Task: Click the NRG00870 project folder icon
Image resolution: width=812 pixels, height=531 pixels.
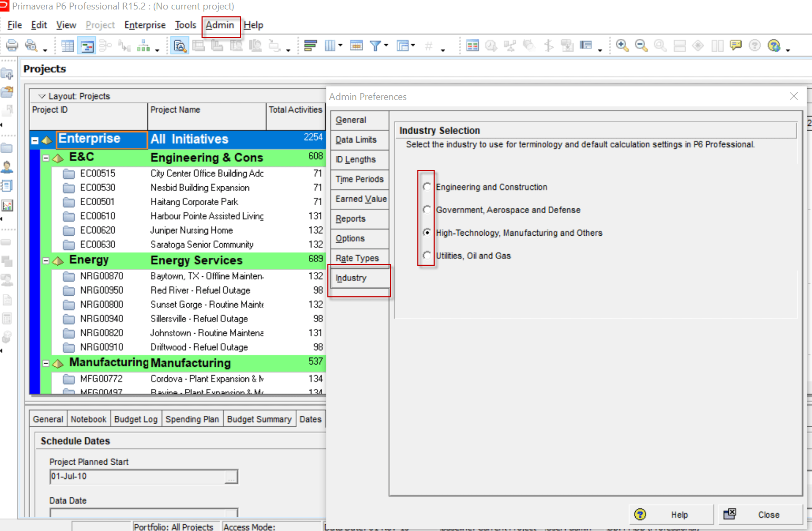Action: pos(69,276)
